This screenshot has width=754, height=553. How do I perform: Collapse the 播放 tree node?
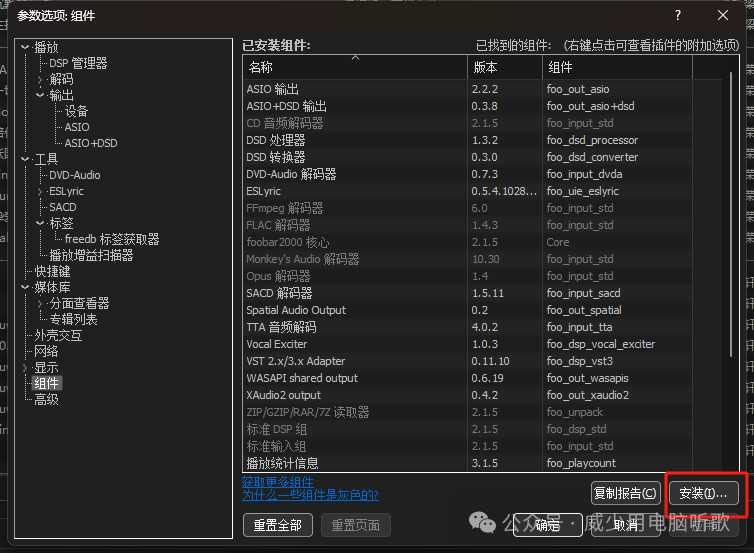coord(25,47)
